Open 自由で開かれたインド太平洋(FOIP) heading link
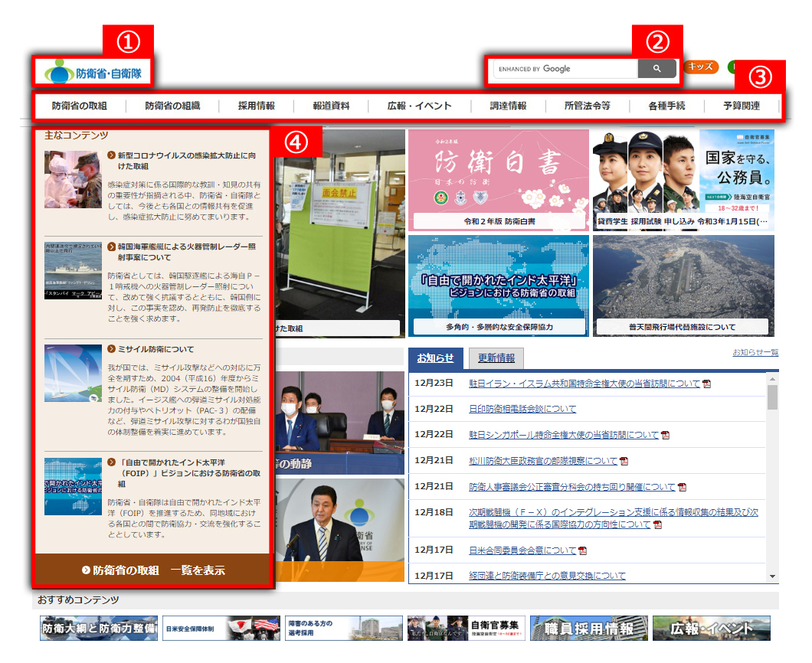Image resolution: width=812 pixels, height=663 pixels. coord(189,473)
